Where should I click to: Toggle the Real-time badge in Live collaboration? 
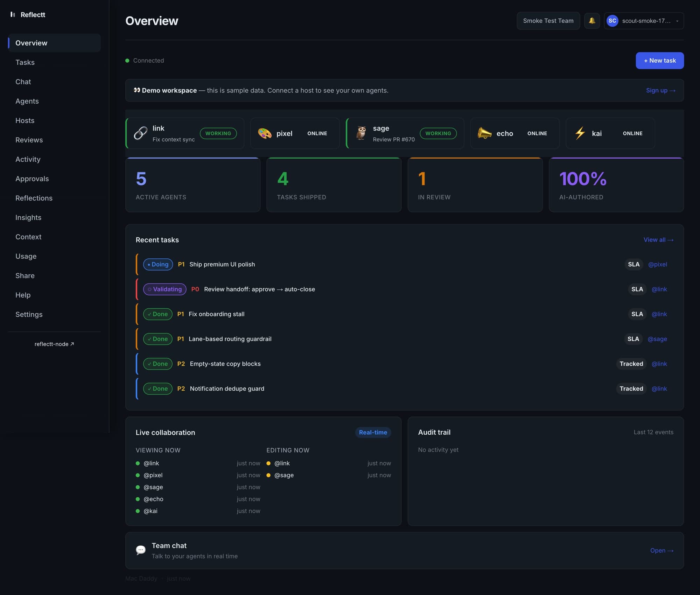[x=373, y=432]
